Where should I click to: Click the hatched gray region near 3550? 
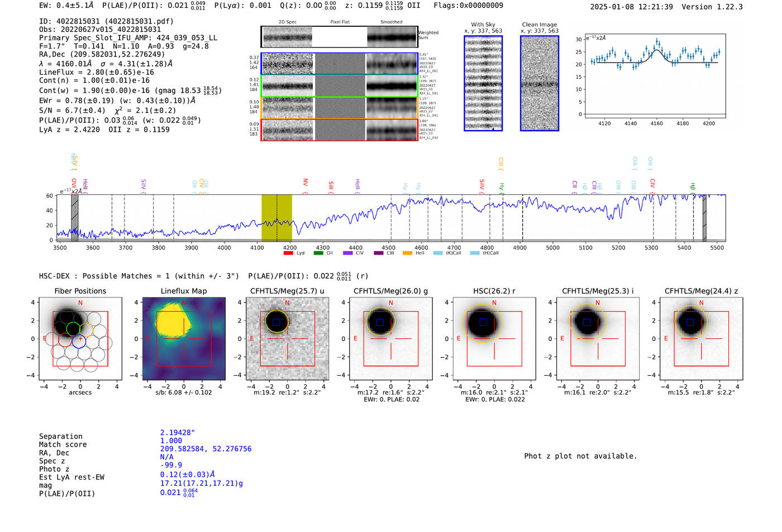pyautogui.click(x=75, y=218)
